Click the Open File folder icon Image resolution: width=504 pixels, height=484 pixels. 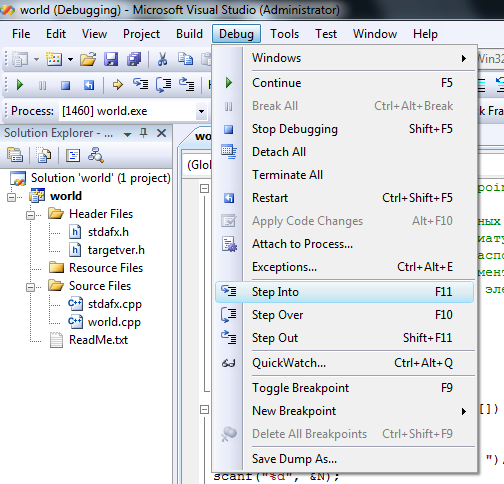coord(88,59)
